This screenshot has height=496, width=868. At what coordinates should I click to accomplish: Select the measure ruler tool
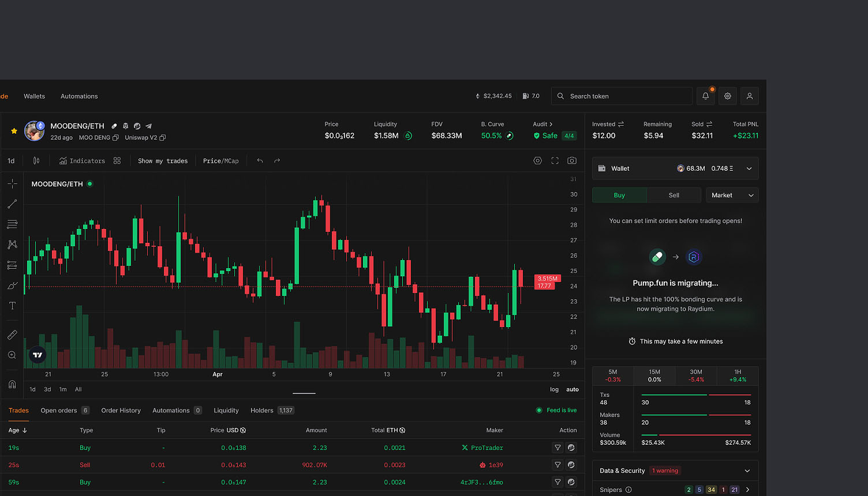coord(12,334)
